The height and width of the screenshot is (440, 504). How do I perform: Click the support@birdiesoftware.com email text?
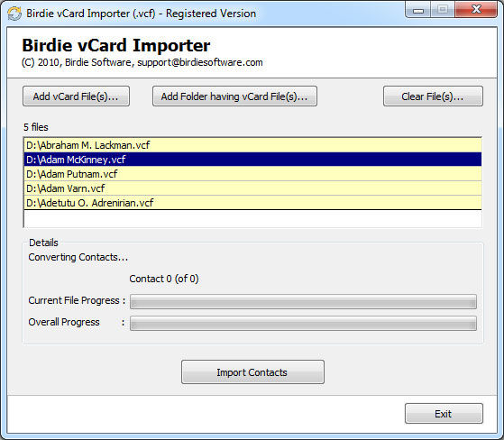pos(200,62)
